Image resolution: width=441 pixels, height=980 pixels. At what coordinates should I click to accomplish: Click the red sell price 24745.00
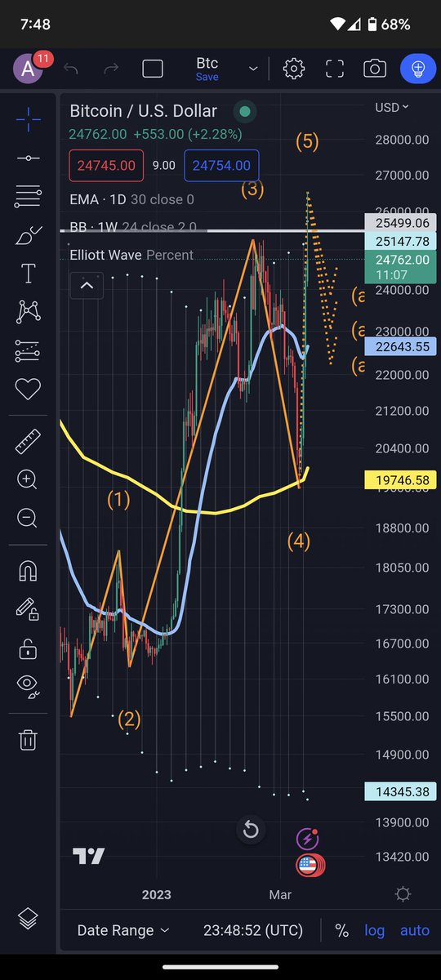tap(106, 165)
